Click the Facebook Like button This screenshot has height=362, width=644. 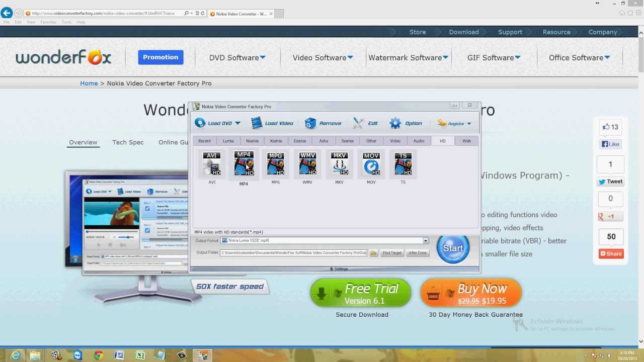tap(611, 144)
